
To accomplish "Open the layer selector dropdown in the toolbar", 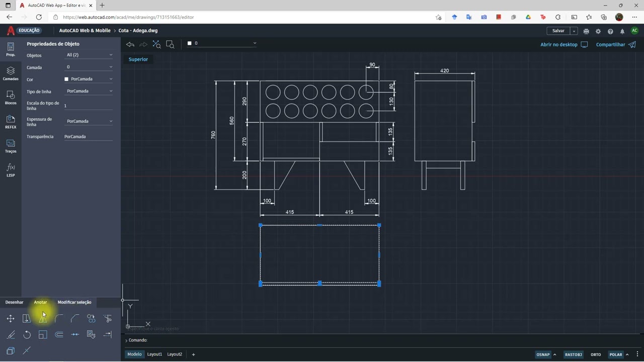I will tap(222, 43).
